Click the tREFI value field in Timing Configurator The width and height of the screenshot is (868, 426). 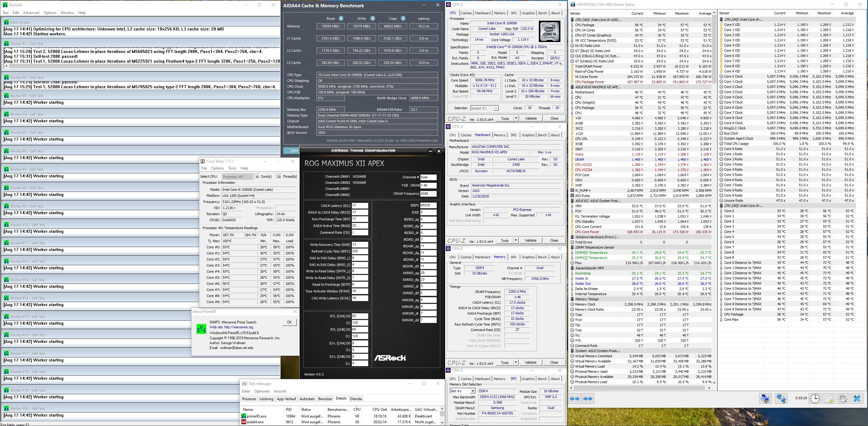point(428,205)
